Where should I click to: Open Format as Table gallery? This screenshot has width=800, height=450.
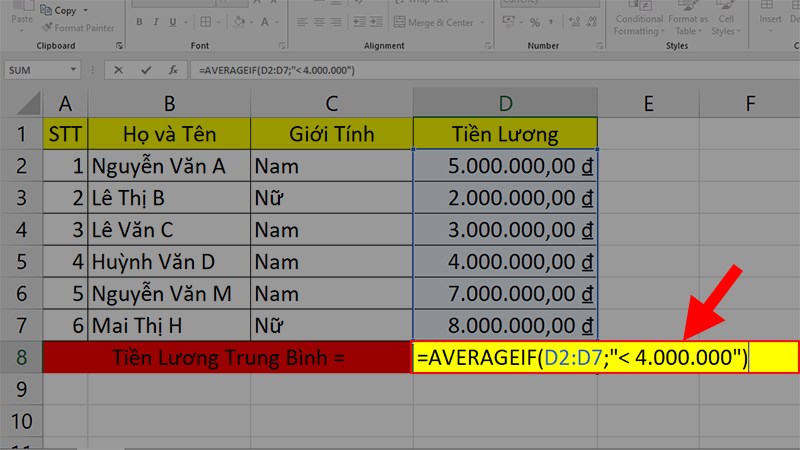[x=688, y=19]
